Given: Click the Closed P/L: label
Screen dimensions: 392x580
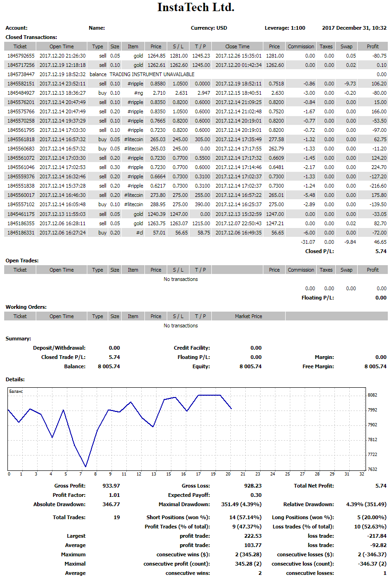Looking at the screenshot, I should pos(320,251).
